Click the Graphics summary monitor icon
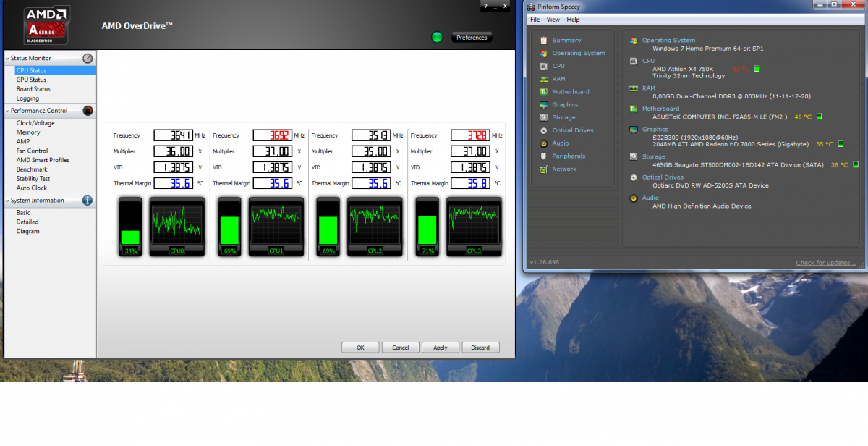Screen dimensions: 868x446 click(x=634, y=130)
